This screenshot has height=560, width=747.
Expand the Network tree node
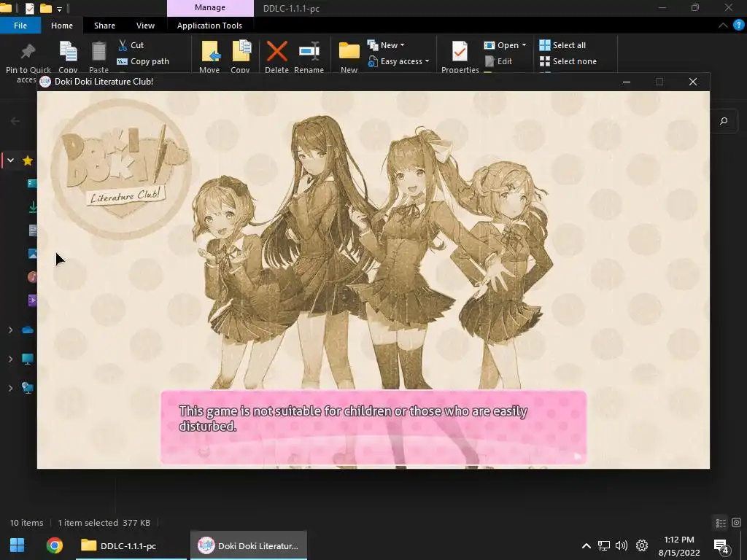[10, 388]
